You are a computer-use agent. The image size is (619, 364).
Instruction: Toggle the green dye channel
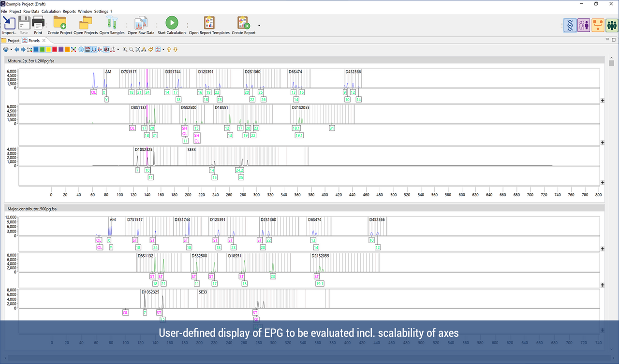point(42,49)
